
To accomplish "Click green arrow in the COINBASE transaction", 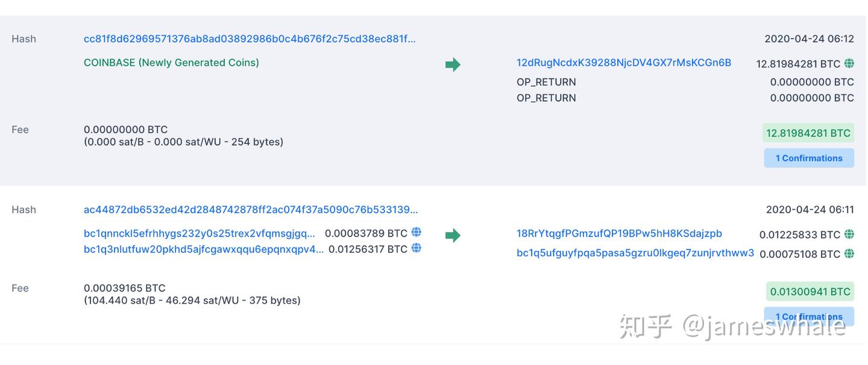I will [453, 64].
